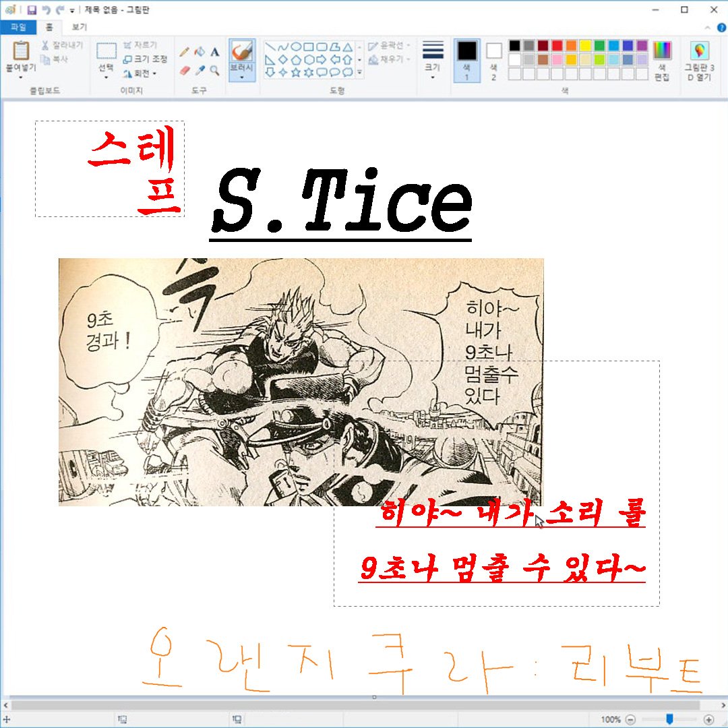Select the Text tool (A)
Screen dimensions: 728x728
click(x=214, y=51)
